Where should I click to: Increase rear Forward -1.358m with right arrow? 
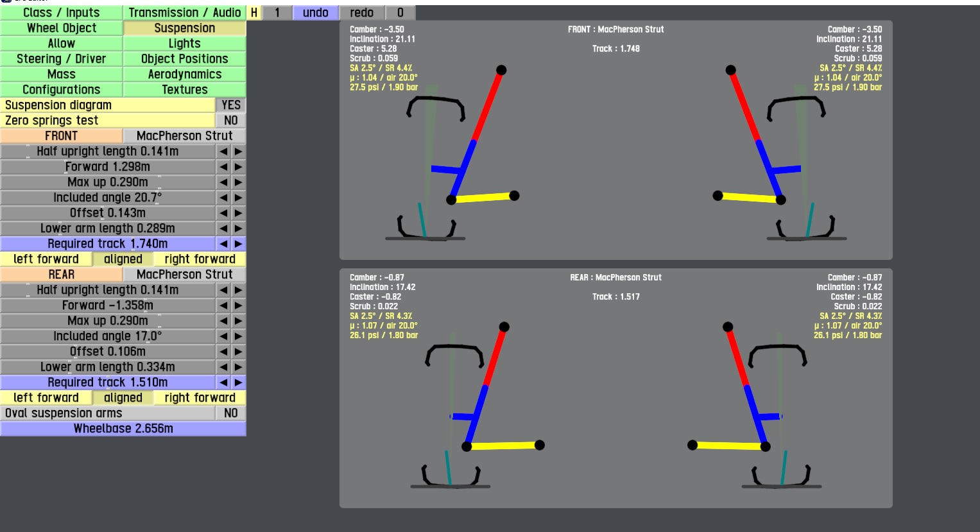[238, 305]
